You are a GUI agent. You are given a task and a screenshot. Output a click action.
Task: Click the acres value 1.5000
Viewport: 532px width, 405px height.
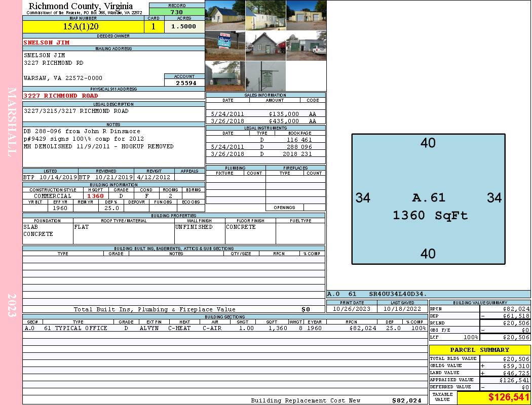(x=183, y=26)
